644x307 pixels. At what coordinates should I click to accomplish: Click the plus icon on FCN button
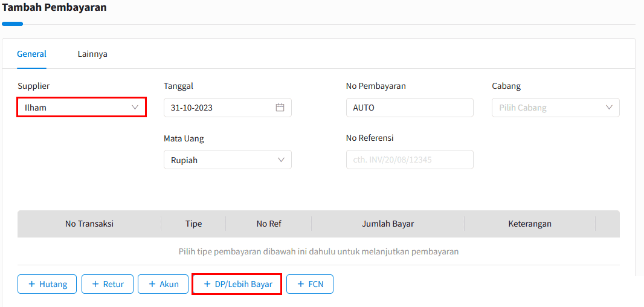(x=301, y=284)
